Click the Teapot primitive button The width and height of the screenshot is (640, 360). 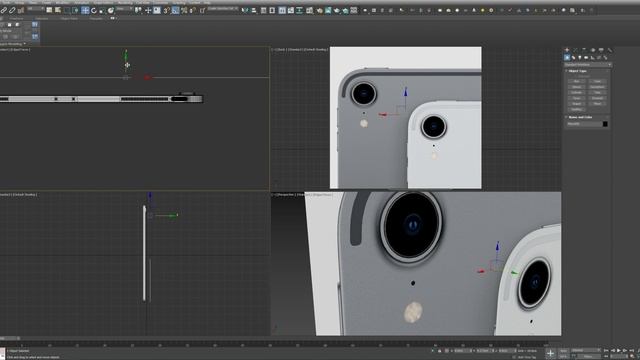[x=576, y=104]
